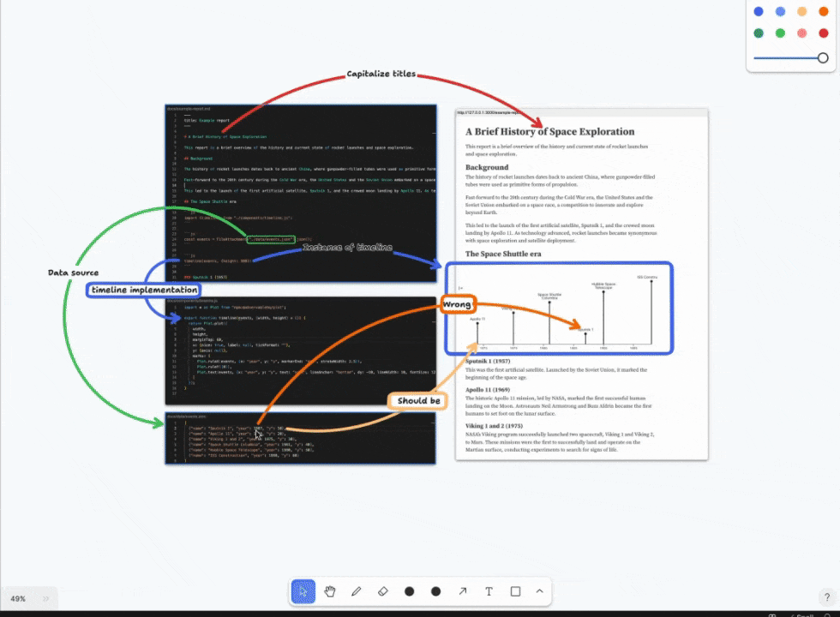
Task: Pick the light blue color swatch
Action: coord(781,11)
